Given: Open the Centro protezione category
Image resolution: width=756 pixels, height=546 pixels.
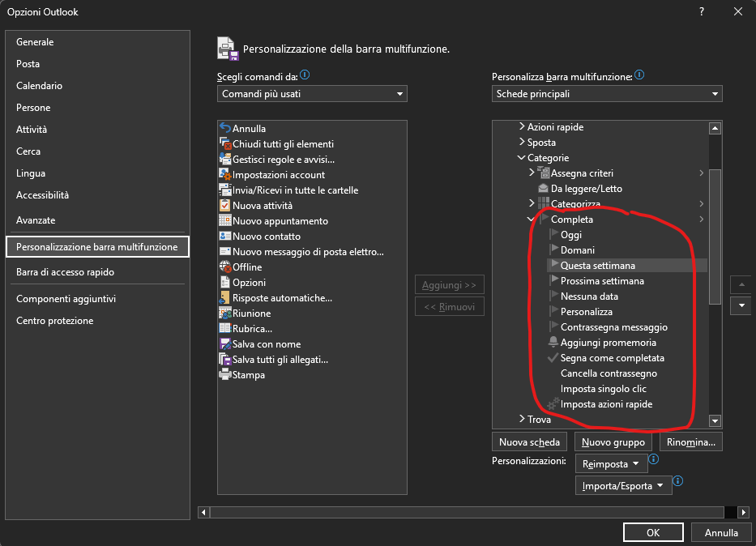Looking at the screenshot, I should [x=97, y=321].
